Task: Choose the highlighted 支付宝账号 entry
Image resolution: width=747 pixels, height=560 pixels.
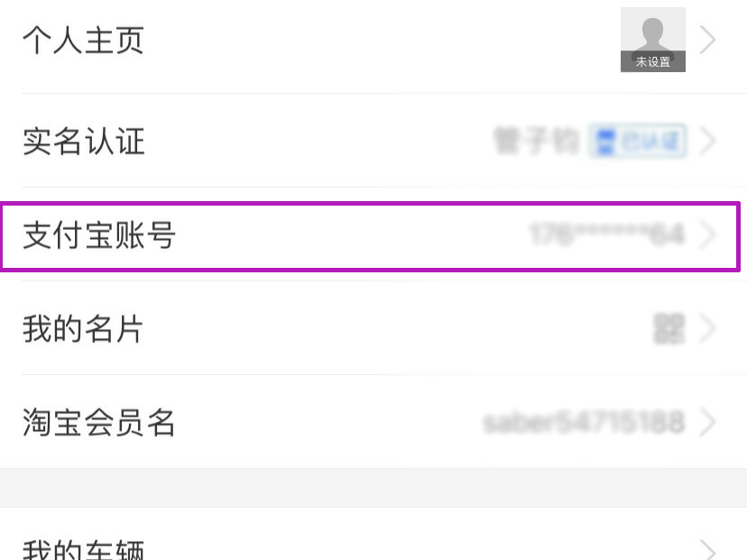Action: pos(370,236)
